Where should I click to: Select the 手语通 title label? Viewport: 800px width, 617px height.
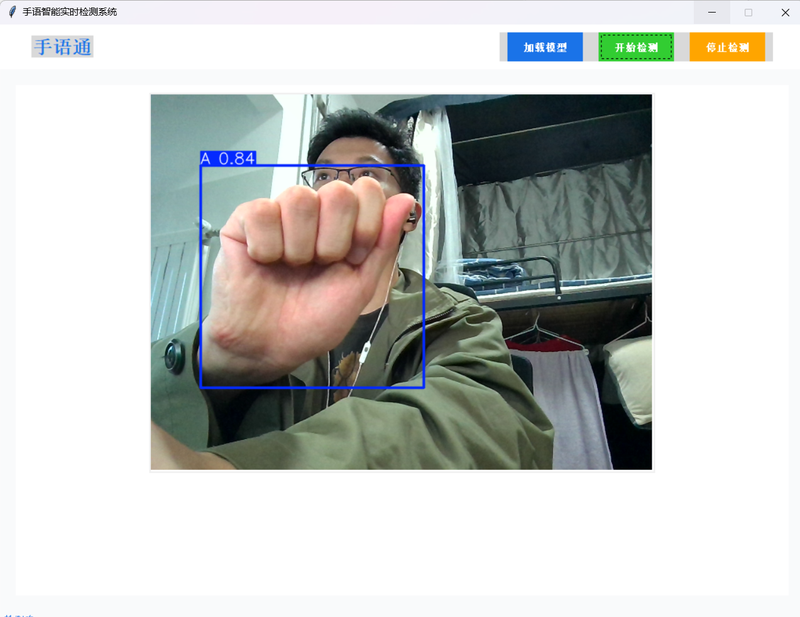coord(62,47)
